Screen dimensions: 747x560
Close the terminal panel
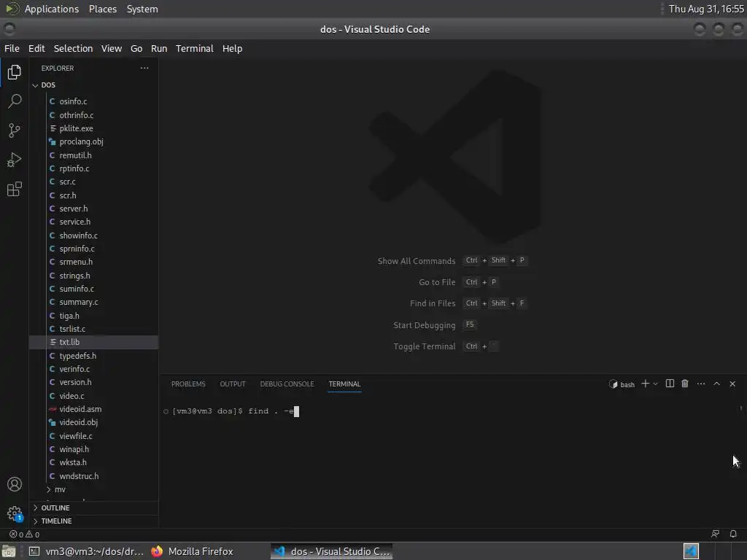click(x=732, y=384)
